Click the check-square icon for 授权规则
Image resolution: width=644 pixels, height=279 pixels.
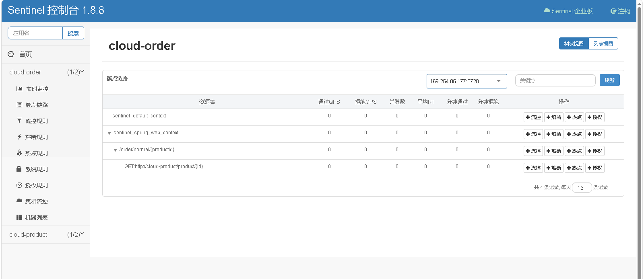pyautogui.click(x=19, y=185)
